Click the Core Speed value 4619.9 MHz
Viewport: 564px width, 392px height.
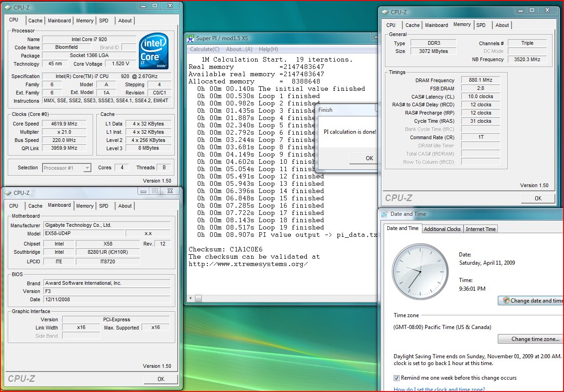pyautogui.click(x=64, y=124)
